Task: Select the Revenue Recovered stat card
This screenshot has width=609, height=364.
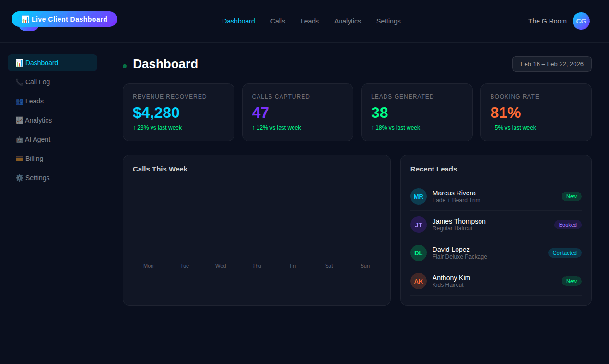Action: [178, 112]
